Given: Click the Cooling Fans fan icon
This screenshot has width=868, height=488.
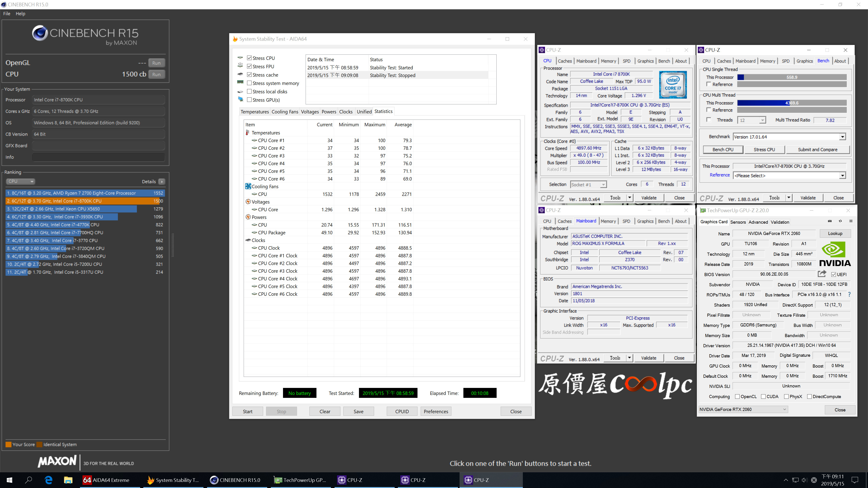Looking at the screenshot, I should pyautogui.click(x=248, y=186).
